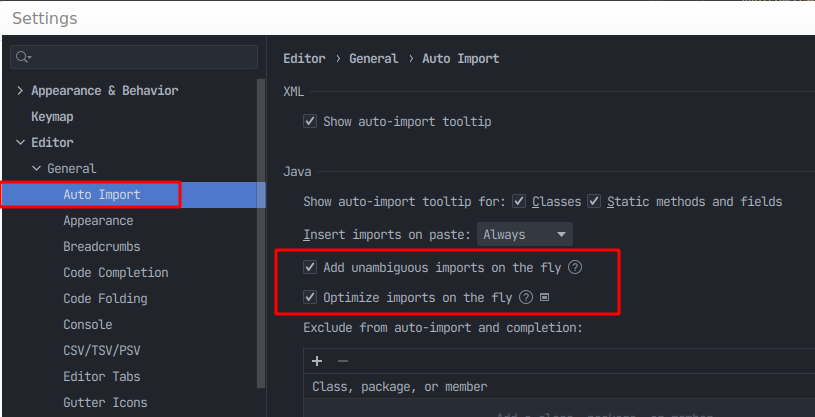Disable Add unambiguous imports on the fly
The width and height of the screenshot is (815, 417).
310,267
